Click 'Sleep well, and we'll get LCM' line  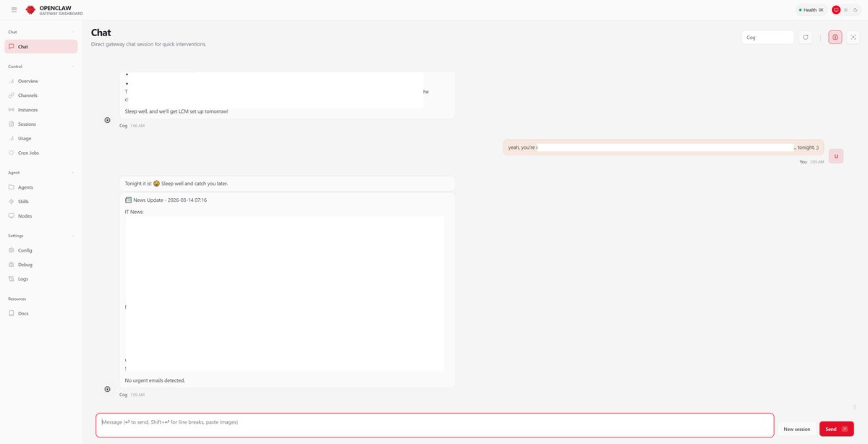pos(176,111)
